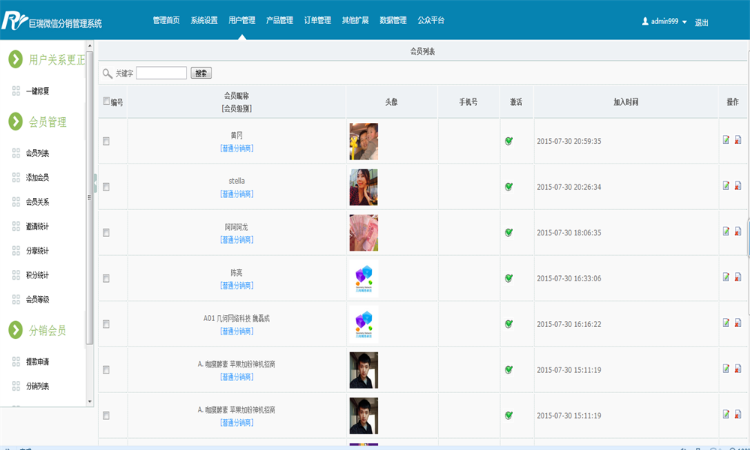The height and width of the screenshot is (450, 750).
Task: Check the box for the 16:33:06 member
Action: click(106, 278)
